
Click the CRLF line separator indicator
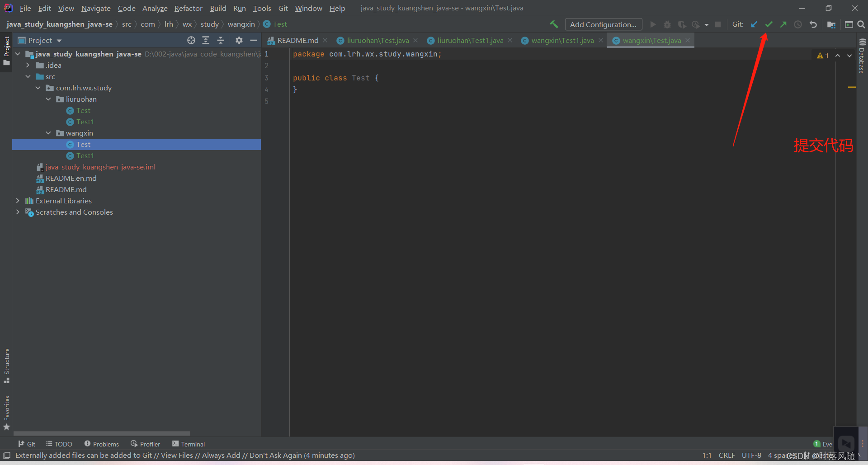(x=726, y=455)
